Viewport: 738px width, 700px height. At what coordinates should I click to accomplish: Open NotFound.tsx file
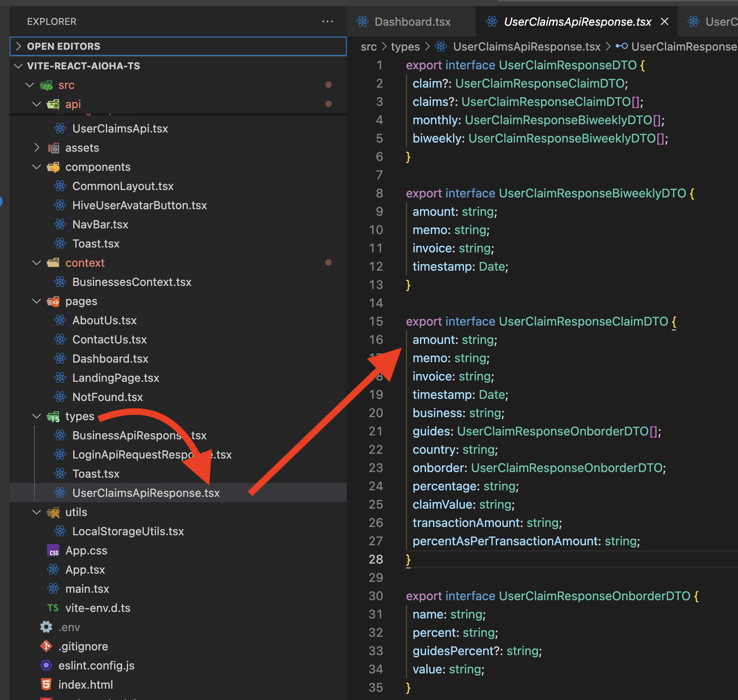pos(108,397)
